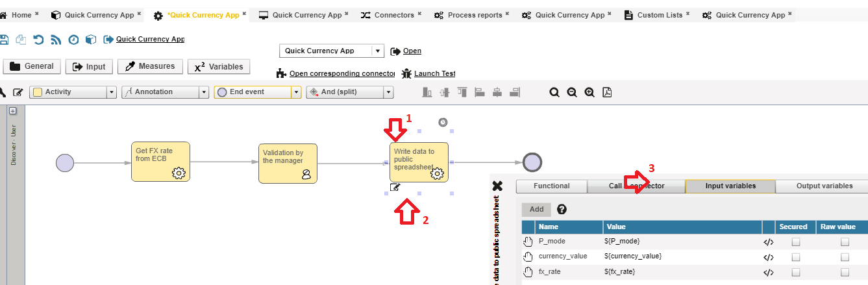868x285 pixels.
Task: Click edit icon below Write data activity
Action: coord(395,188)
